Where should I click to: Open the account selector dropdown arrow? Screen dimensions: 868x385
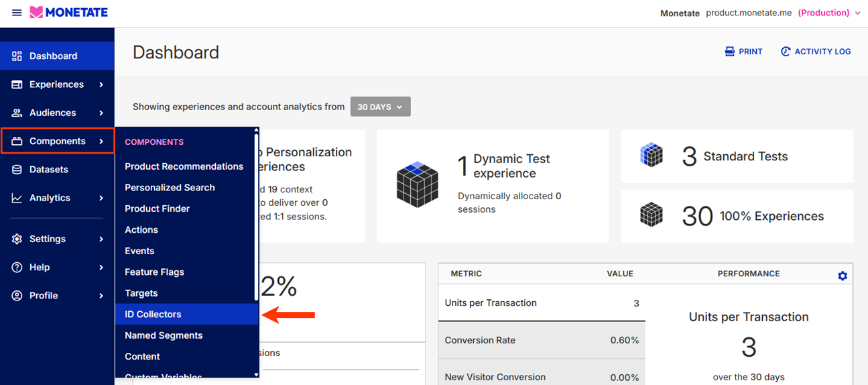pyautogui.click(x=857, y=13)
